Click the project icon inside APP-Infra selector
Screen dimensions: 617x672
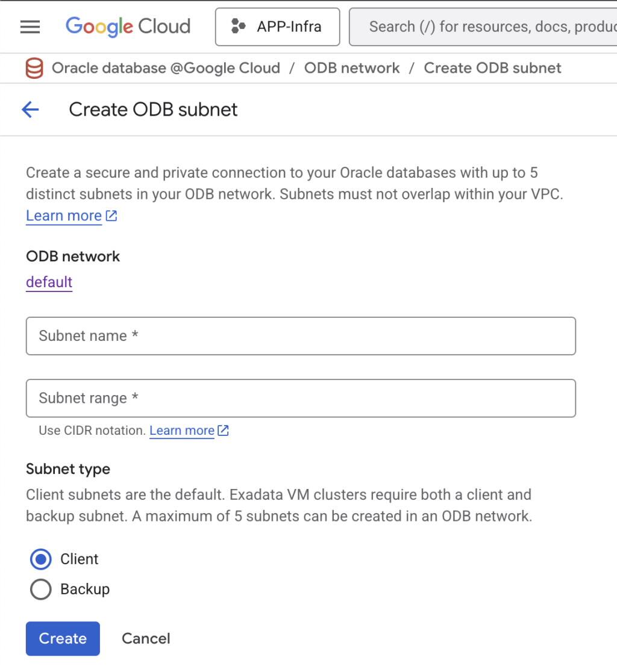237,26
